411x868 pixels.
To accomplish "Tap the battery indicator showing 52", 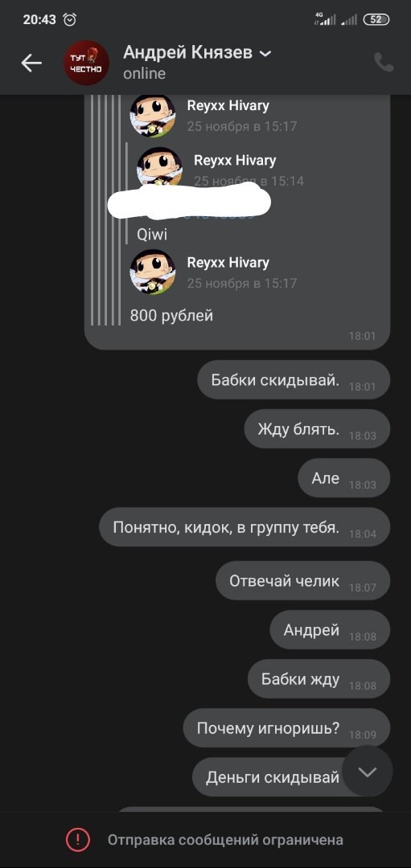I will click(376, 19).
